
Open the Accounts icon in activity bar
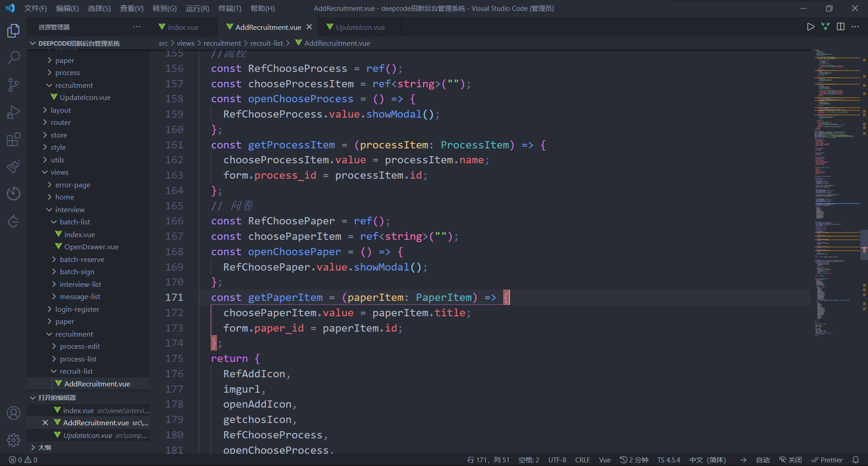click(14, 413)
